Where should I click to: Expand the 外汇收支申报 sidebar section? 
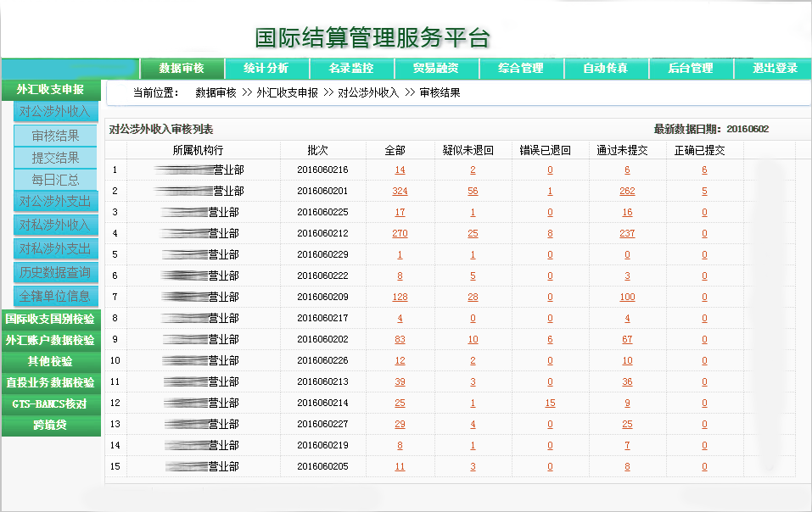(51, 89)
